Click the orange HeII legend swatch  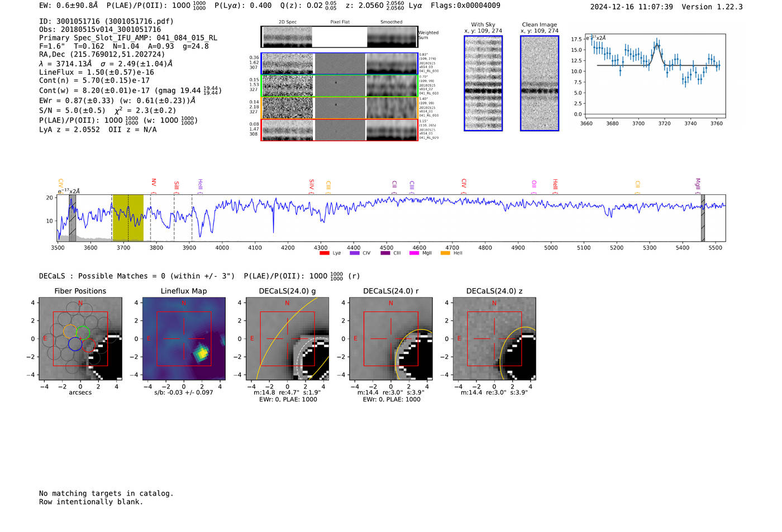(x=445, y=253)
